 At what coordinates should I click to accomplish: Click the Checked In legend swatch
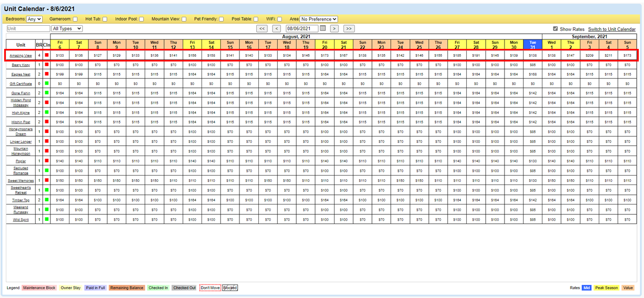(158, 288)
